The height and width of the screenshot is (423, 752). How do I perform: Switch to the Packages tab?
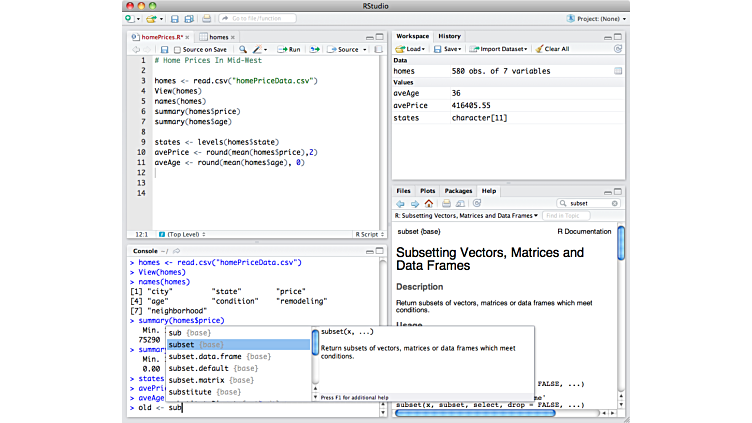(x=458, y=190)
